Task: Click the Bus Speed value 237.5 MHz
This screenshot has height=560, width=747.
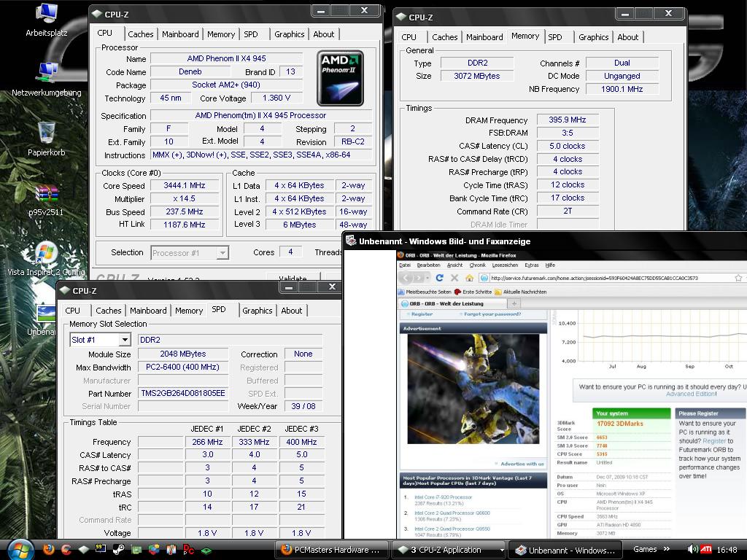Action: pyautogui.click(x=185, y=211)
